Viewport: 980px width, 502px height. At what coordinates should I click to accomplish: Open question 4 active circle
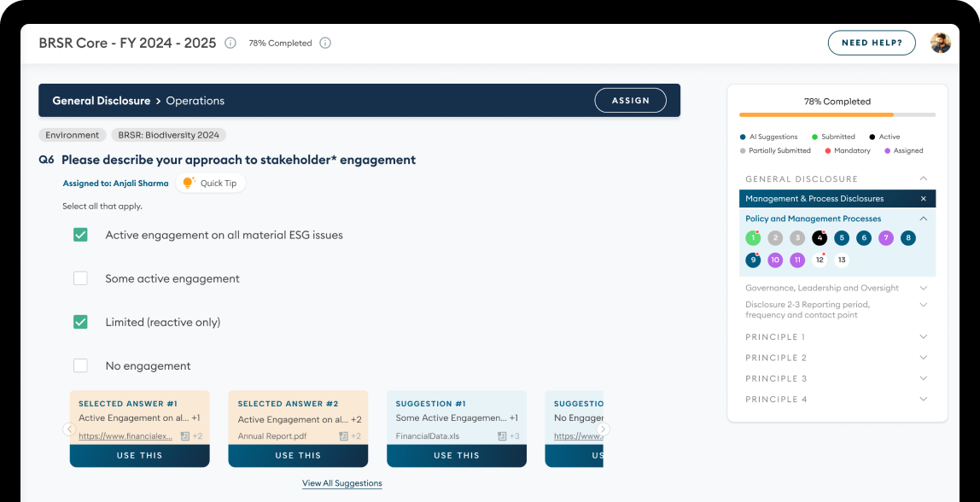point(820,238)
